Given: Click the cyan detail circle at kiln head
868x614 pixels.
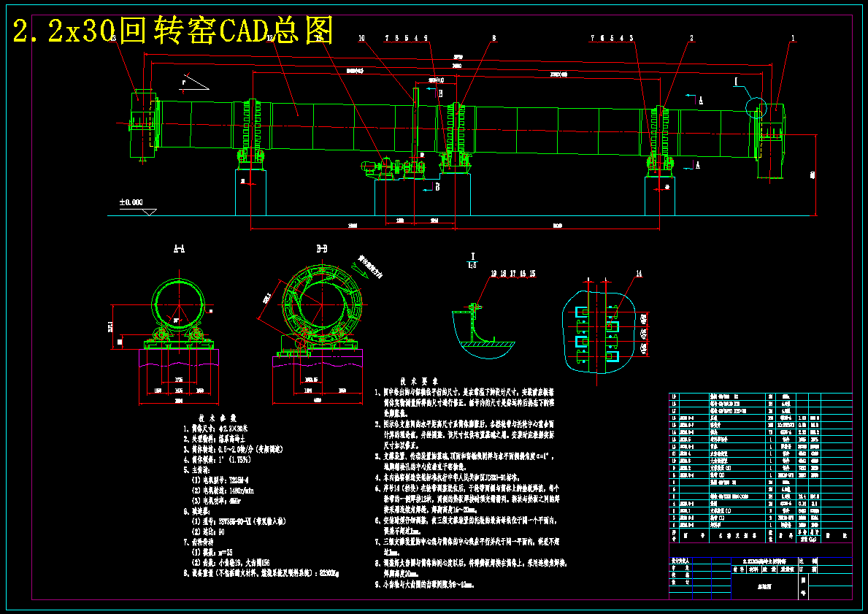Looking at the screenshot, I should [757, 107].
